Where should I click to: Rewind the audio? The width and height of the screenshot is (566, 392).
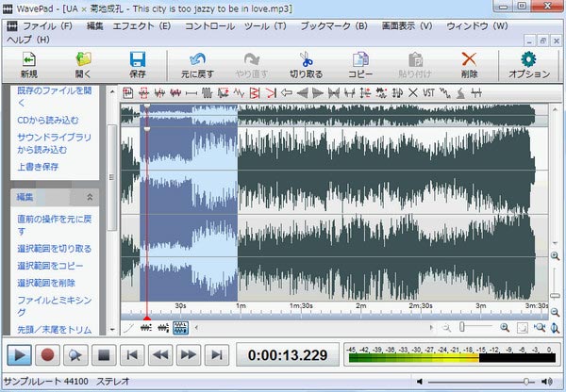click(160, 355)
